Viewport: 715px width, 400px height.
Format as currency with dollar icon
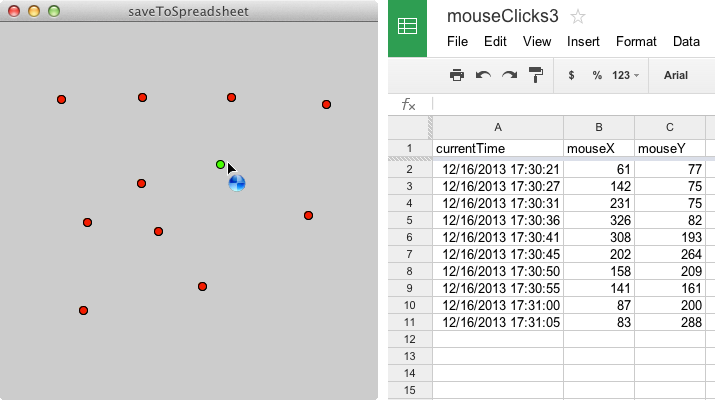tap(571, 75)
